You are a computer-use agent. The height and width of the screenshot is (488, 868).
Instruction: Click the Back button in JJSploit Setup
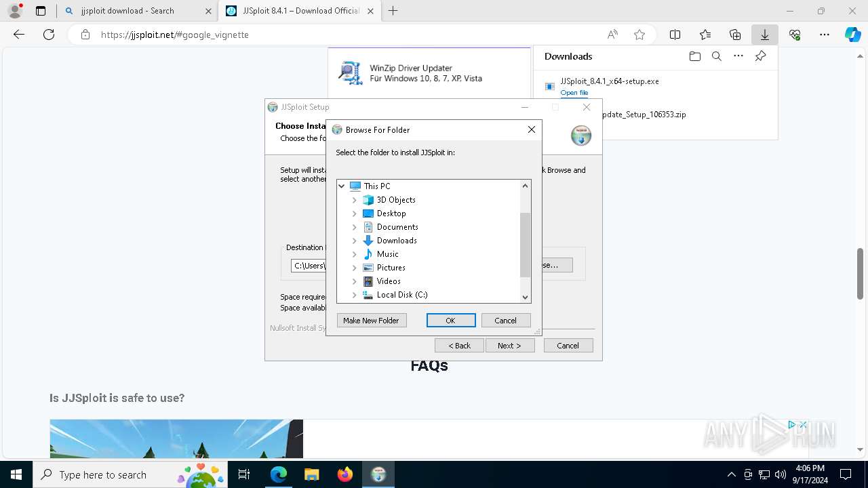(460, 346)
